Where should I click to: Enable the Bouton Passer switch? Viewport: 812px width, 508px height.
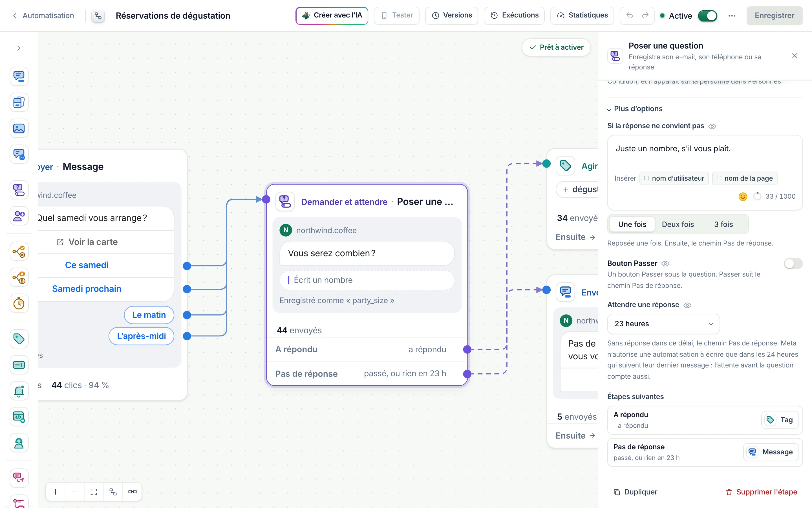tap(793, 264)
